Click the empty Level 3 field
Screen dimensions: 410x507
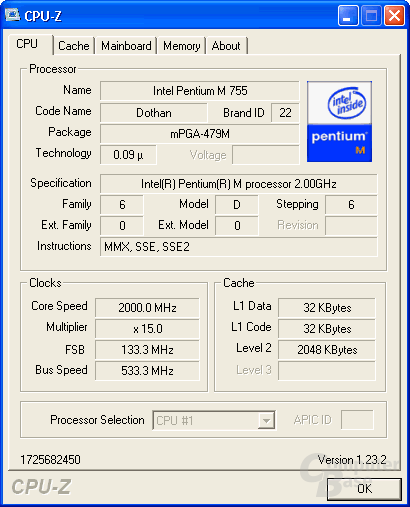[327, 371]
